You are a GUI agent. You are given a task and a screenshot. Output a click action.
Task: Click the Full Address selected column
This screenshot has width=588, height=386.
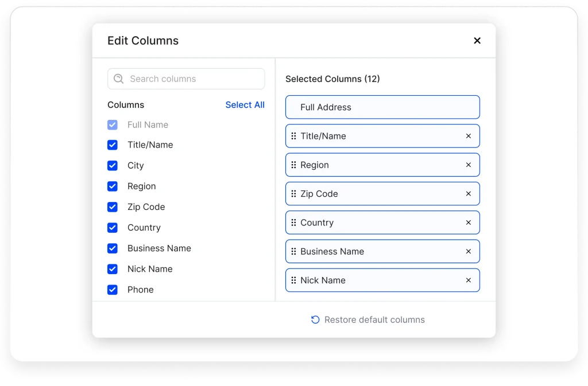pyautogui.click(x=382, y=107)
